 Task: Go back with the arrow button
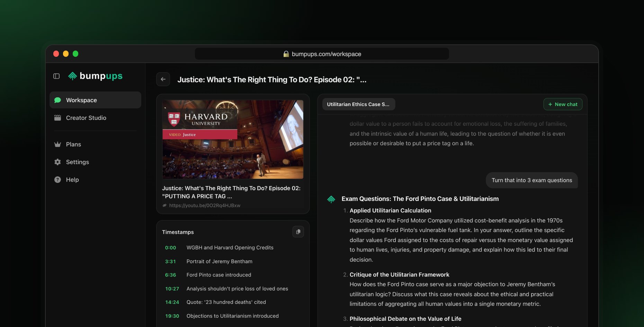[163, 79]
